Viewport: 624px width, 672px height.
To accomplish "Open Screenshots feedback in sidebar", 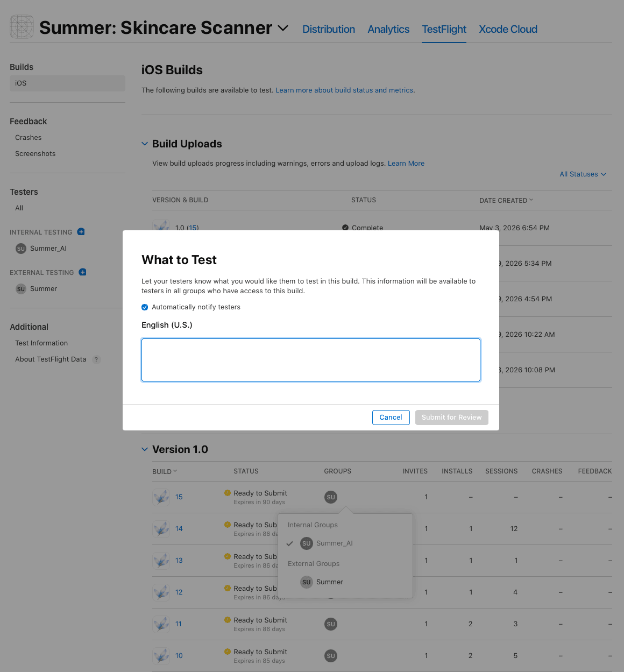I will [36, 154].
